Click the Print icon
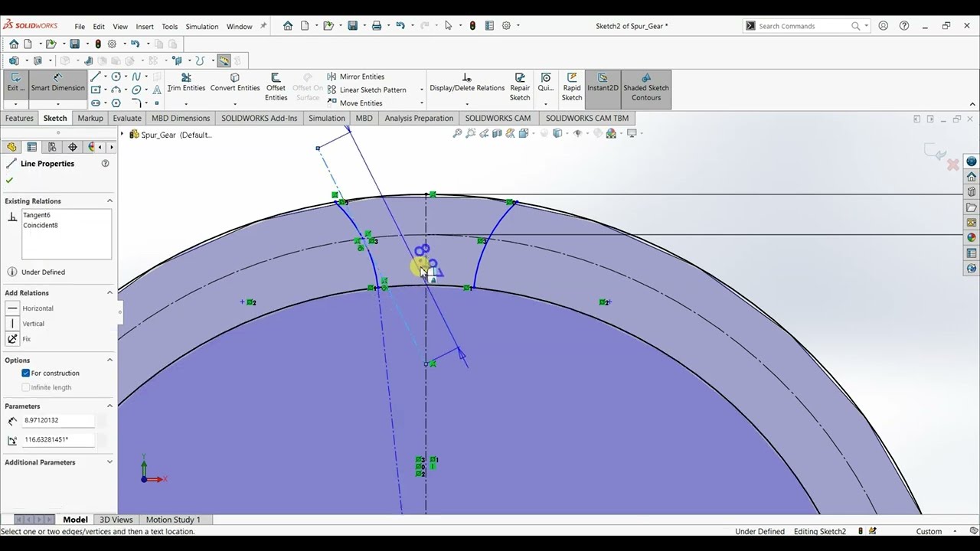The image size is (980, 551). click(377, 26)
